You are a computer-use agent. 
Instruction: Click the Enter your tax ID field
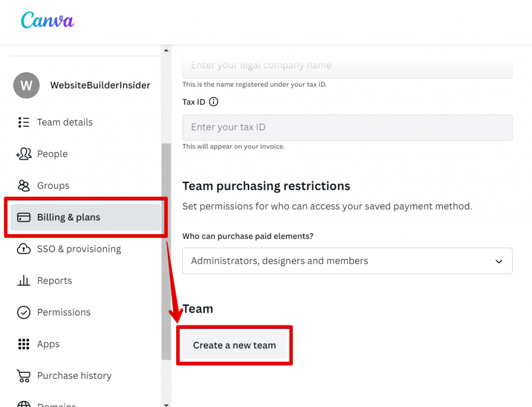click(x=347, y=127)
